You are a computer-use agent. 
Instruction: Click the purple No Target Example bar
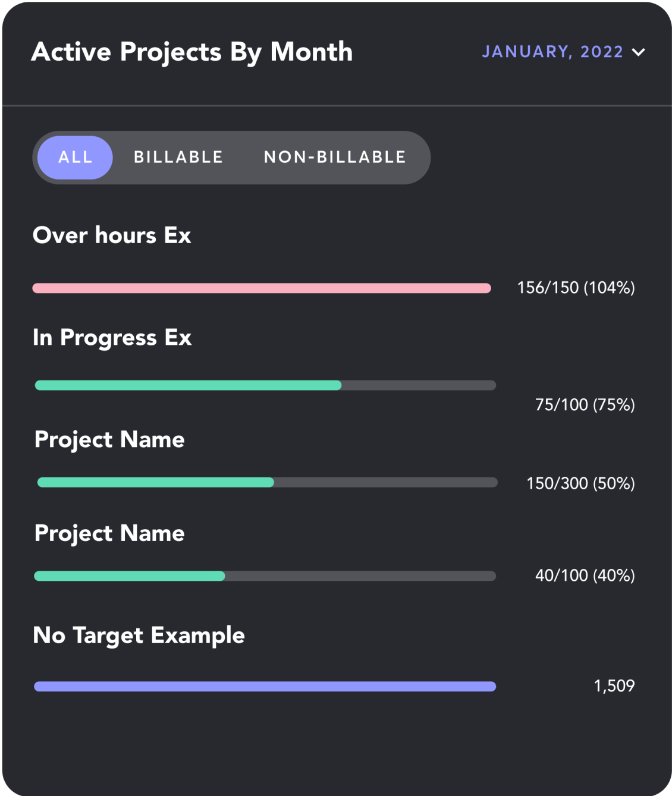(x=265, y=687)
